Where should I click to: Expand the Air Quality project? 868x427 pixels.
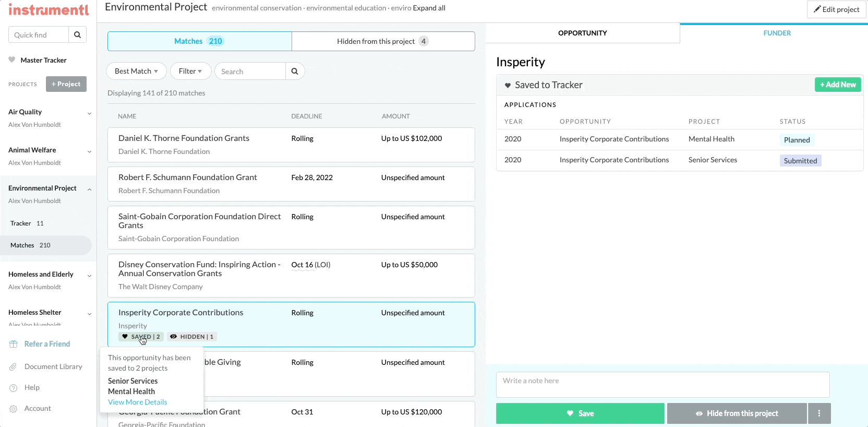pyautogui.click(x=89, y=113)
